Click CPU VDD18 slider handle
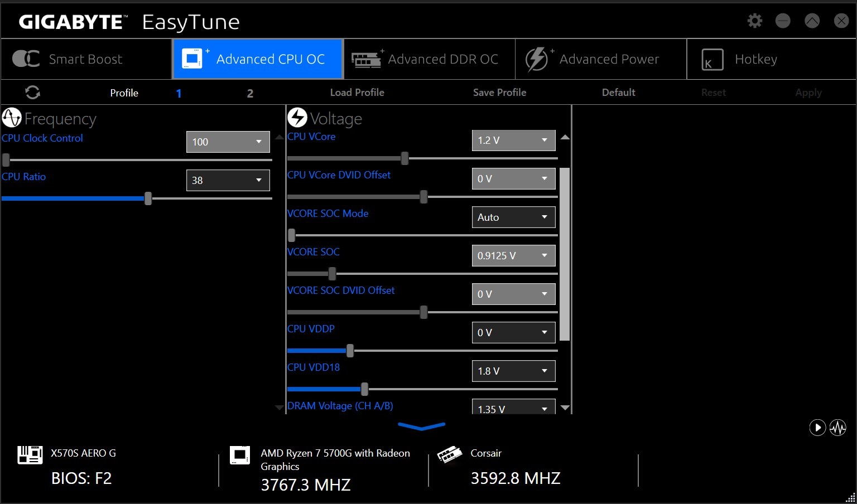Screen dimensions: 857x504 (364, 389)
